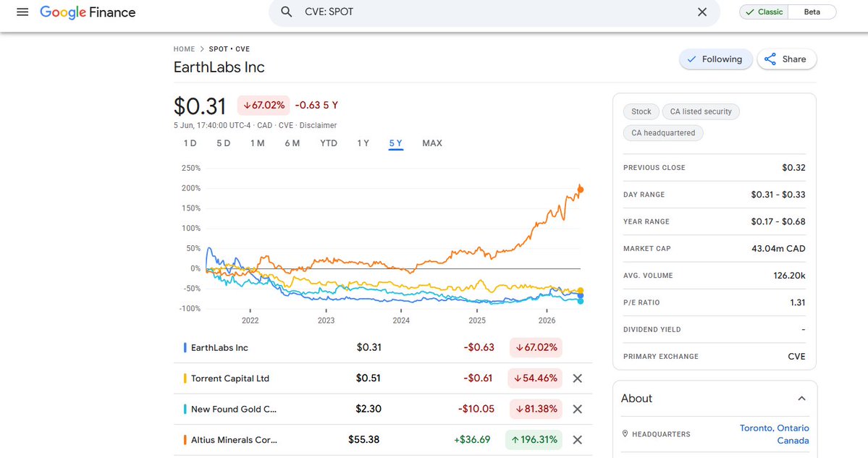The height and width of the screenshot is (458, 868).
Task: Clear the search box with X
Action: click(702, 12)
